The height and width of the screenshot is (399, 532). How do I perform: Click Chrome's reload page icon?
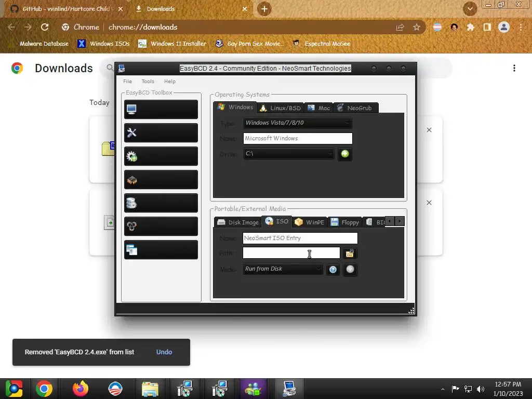point(45,27)
